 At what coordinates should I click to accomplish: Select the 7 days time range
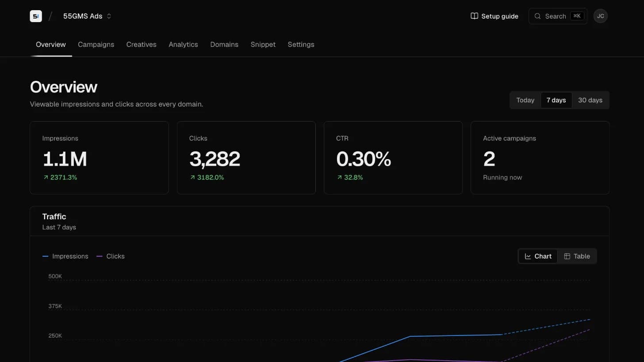coord(556,100)
